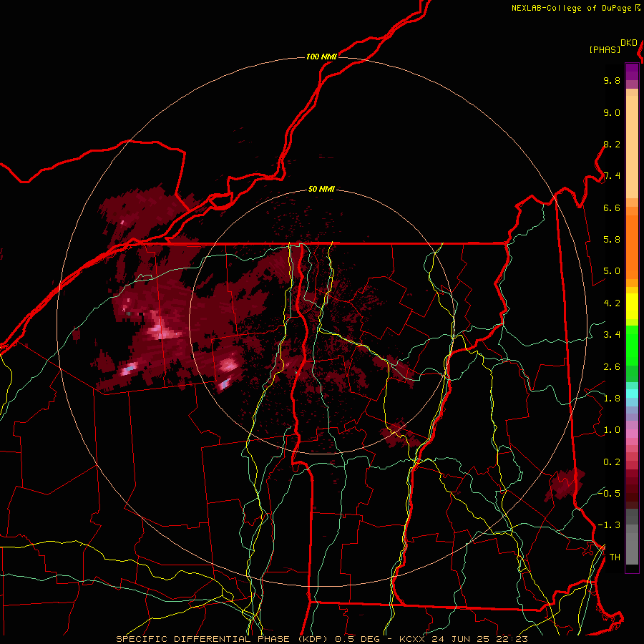Click the 4.2 legend value
Screen dimensions: 644x644
[x=612, y=303]
